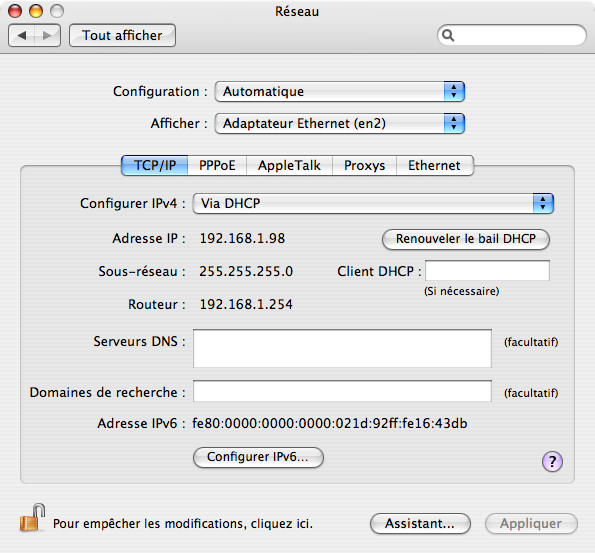Click the padlock to prevent changes
595x553 pixels.
coord(32,518)
